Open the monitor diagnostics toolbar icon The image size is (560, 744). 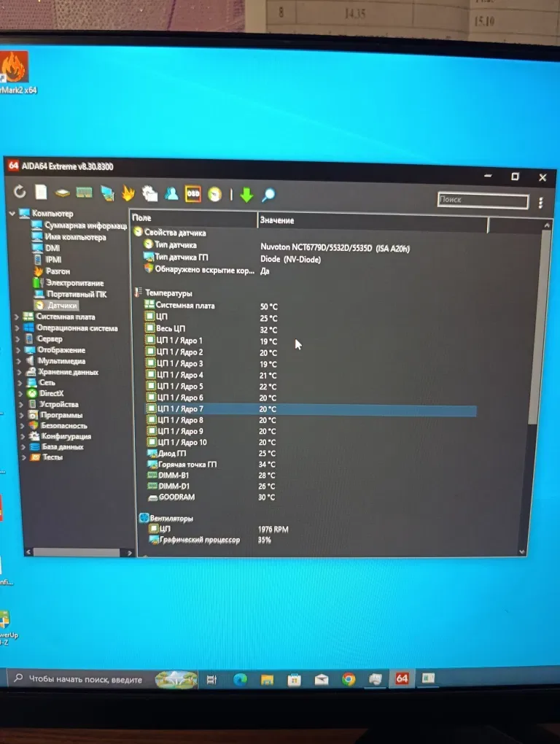click(x=107, y=193)
